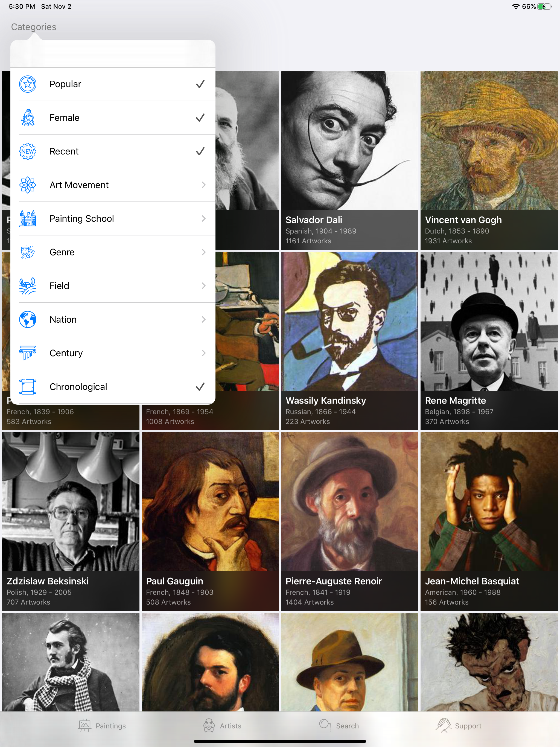Expand Art Movement with its chevron

click(x=203, y=185)
